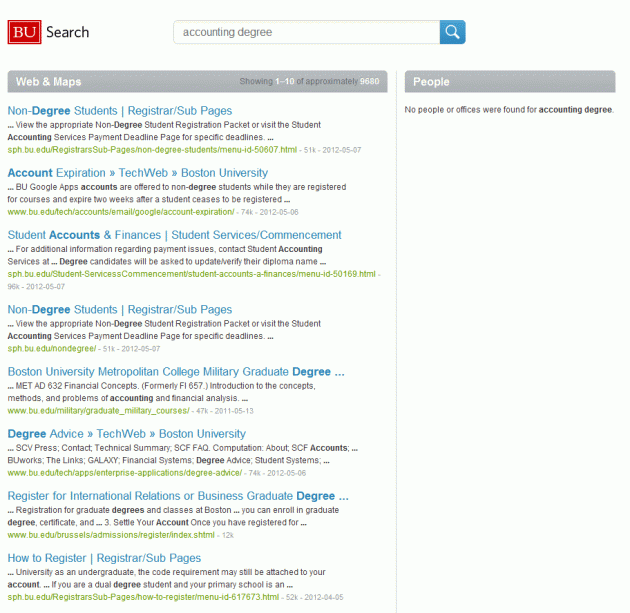Click the University as an undergraduate snippet
The height and width of the screenshot is (613, 630).
[167, 578]
